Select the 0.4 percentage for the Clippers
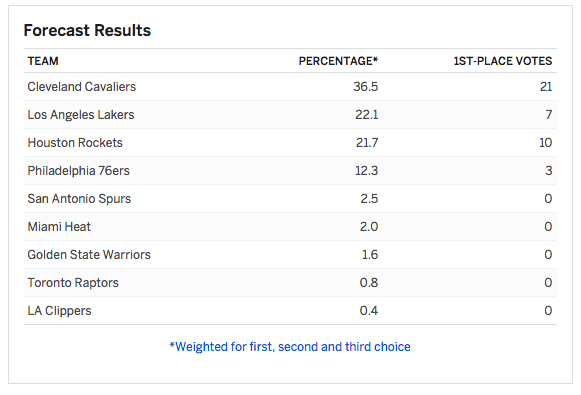The image size is (581, 395). (369, 311)
